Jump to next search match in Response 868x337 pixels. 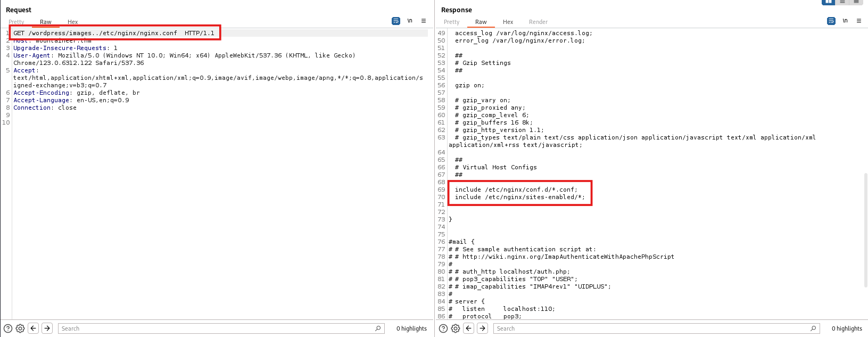(483, 328)
